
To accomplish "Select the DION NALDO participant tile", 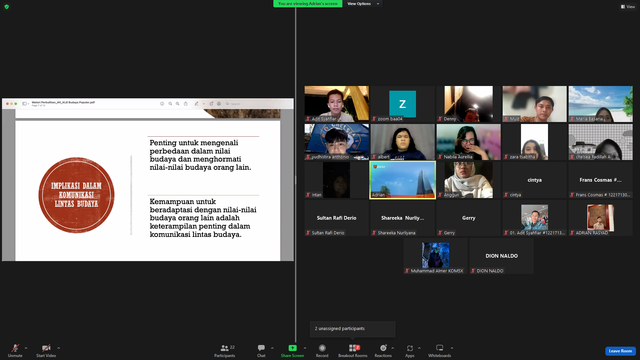I will pos(501,256).
